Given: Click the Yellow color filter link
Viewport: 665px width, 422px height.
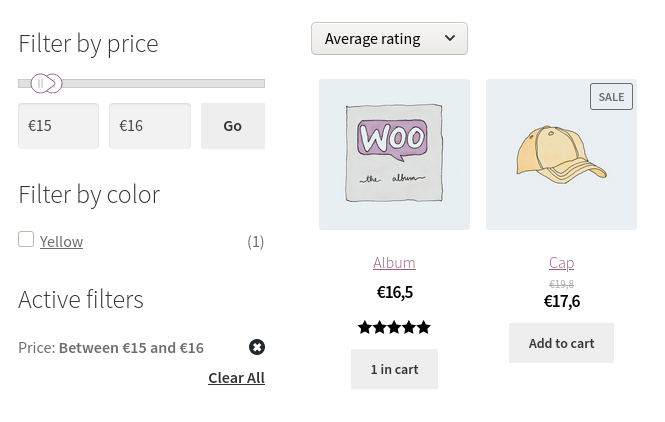Looking at the screenshot, I should 61,241.
